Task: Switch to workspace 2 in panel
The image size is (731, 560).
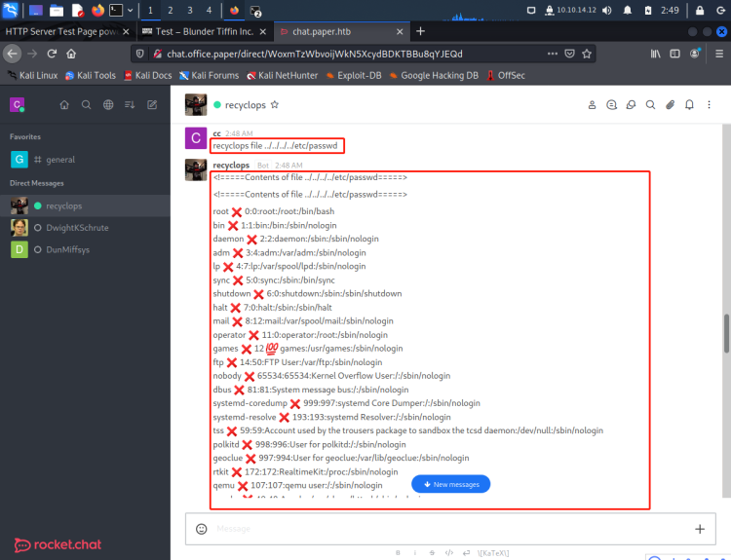Action: pos(171,11)
